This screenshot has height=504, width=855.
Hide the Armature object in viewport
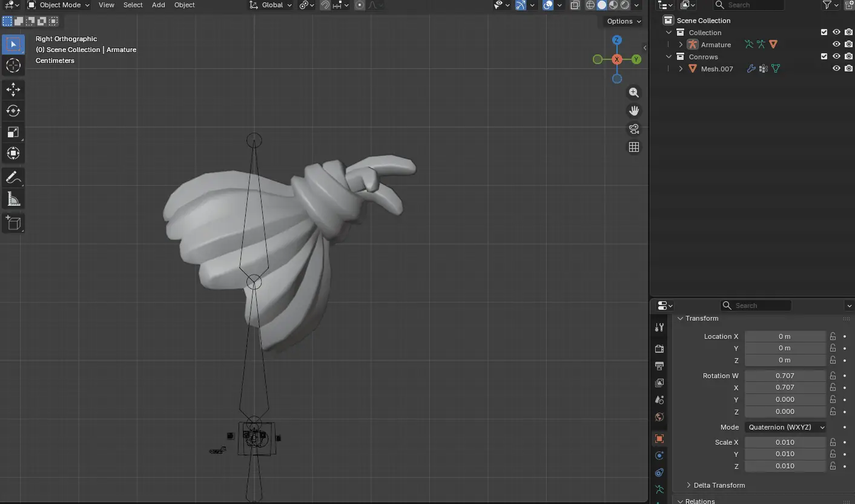click(836, 44)
